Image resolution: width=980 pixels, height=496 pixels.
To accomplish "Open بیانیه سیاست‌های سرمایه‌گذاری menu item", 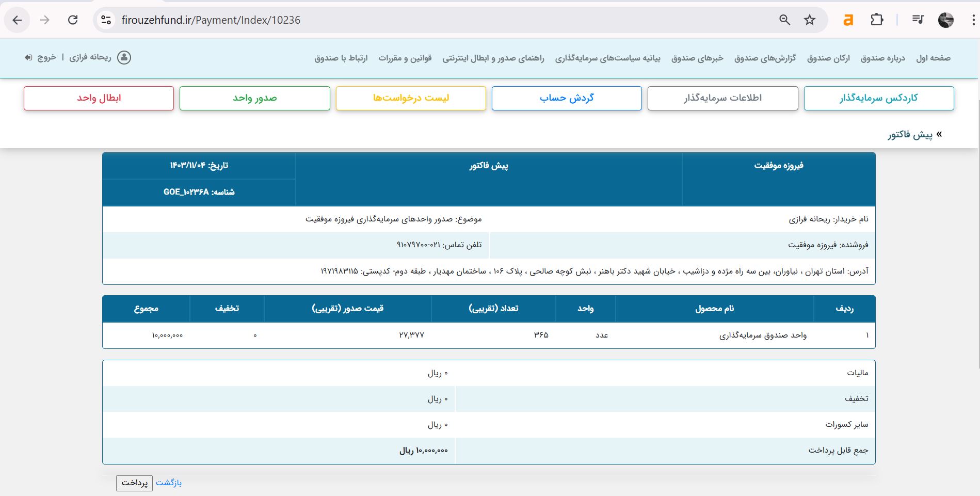I will [x=607, y=58].
